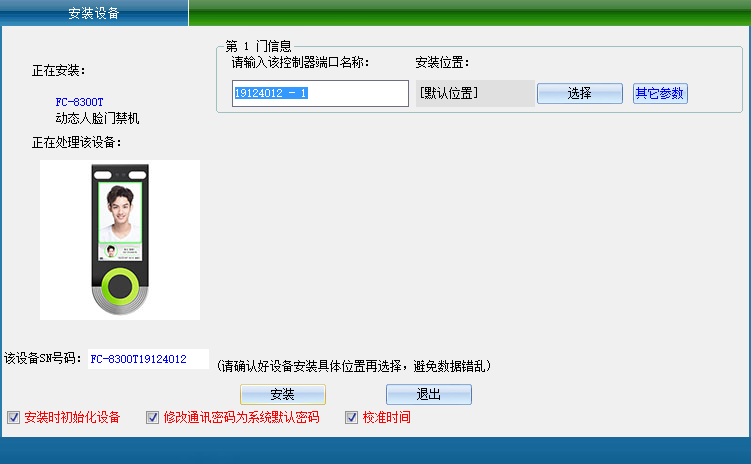Switch to the 安装设备 tab

93,13
